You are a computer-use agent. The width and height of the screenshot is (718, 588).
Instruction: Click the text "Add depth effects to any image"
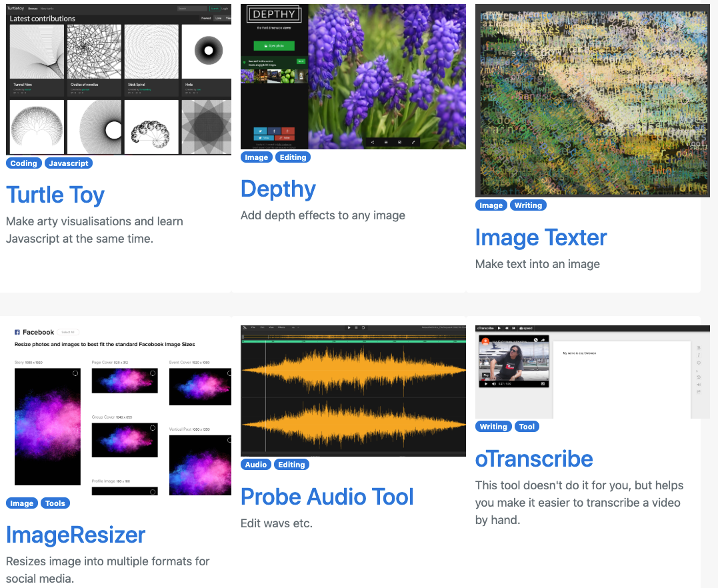[323, 215]
